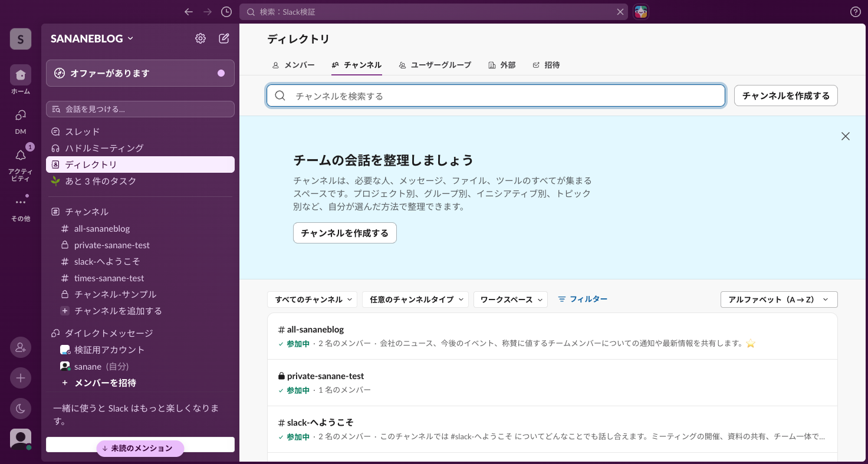Click チャンネルを追加する in sidebar
This screenshot has height=464, width=868.
140,311
